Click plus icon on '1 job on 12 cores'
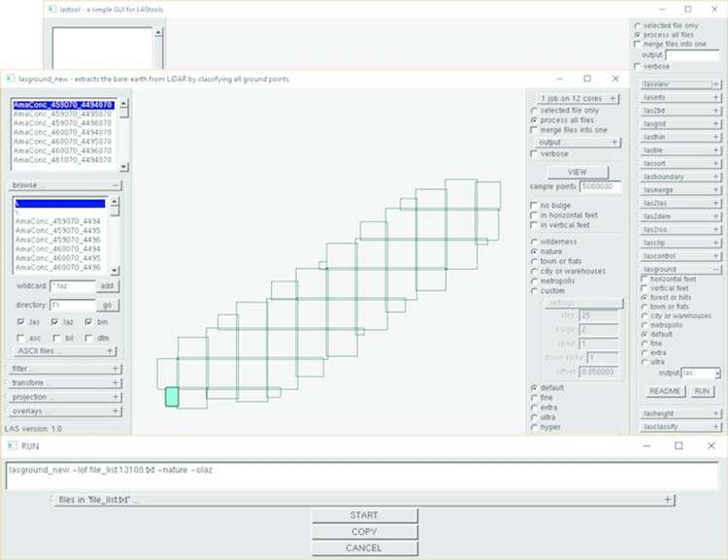The height and width of the screenshot is (560, 728). click(613, 98)
